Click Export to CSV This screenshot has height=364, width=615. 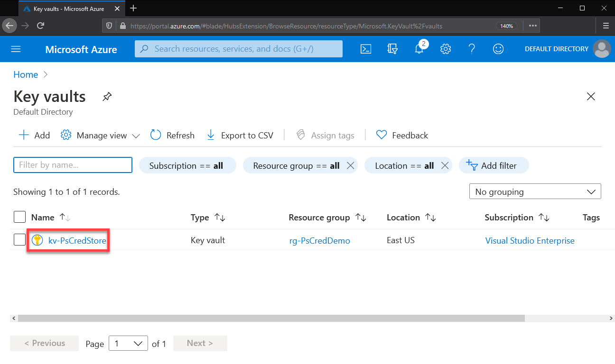click(240, 135)
